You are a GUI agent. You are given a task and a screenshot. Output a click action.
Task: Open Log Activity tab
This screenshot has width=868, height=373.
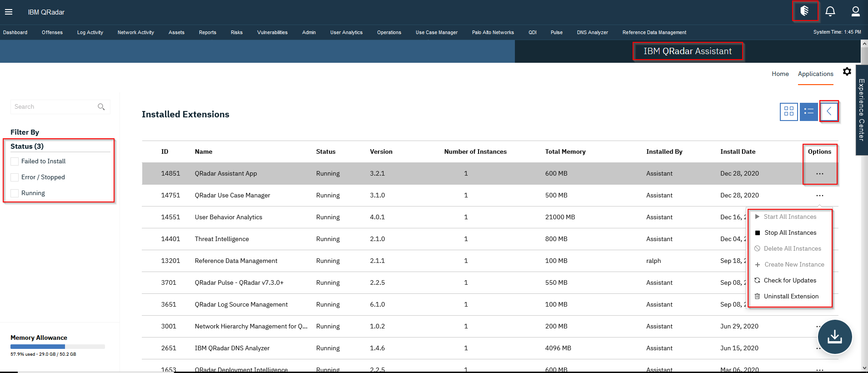(90, 32)
